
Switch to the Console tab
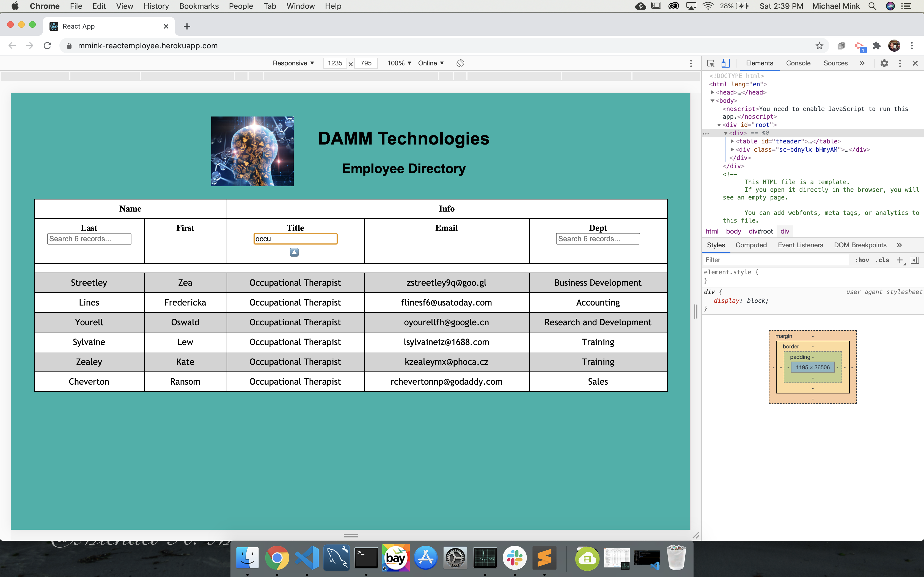click(x=798, y=63)
